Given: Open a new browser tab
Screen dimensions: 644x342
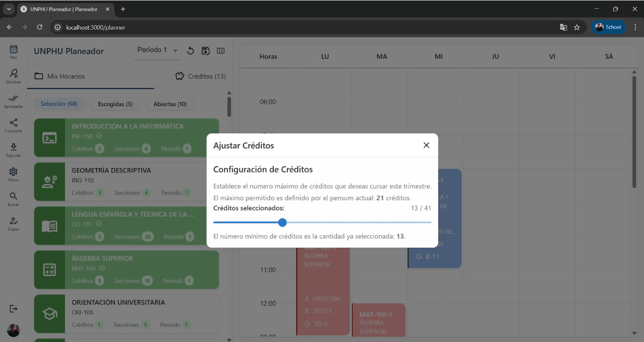Looking at the screenshot, I should click(123, 9).
